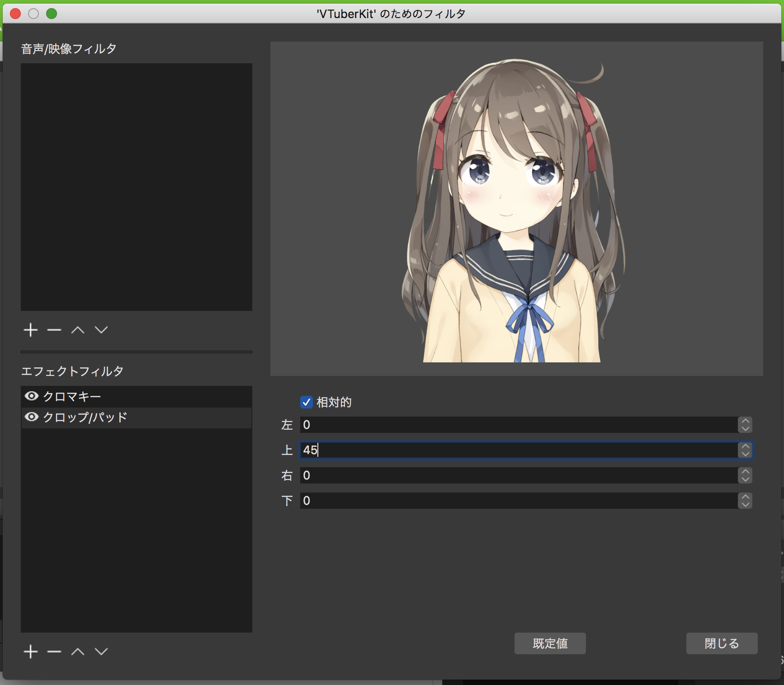The height and width of the screenshot is (685, 784).
Task: Hide the クロップ/パッド filter via eye icon
Action: [32, 417]
